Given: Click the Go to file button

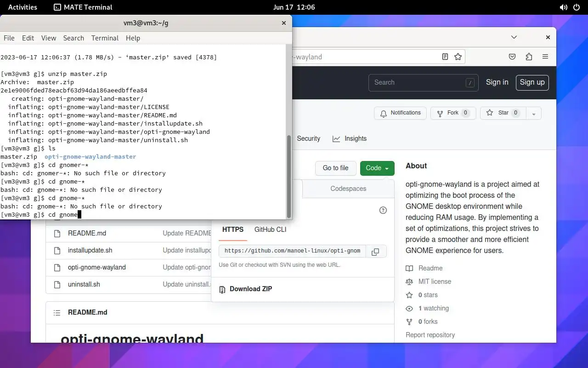Looking at the screenshot, I should [335, 168].
